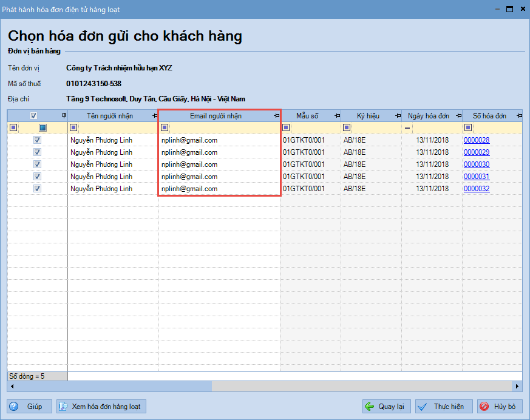Click Tên người nhận filter input field
The height and width of the screenshot is (420, 530).
118,127
